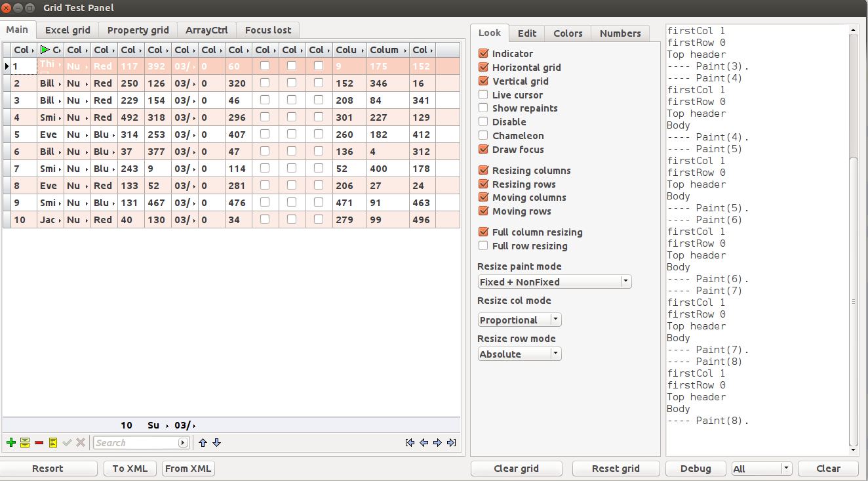Viewport: 868px width, 481px height.
Task: Toggle Draw focus checkbox
Action: [x=484, y=150]
